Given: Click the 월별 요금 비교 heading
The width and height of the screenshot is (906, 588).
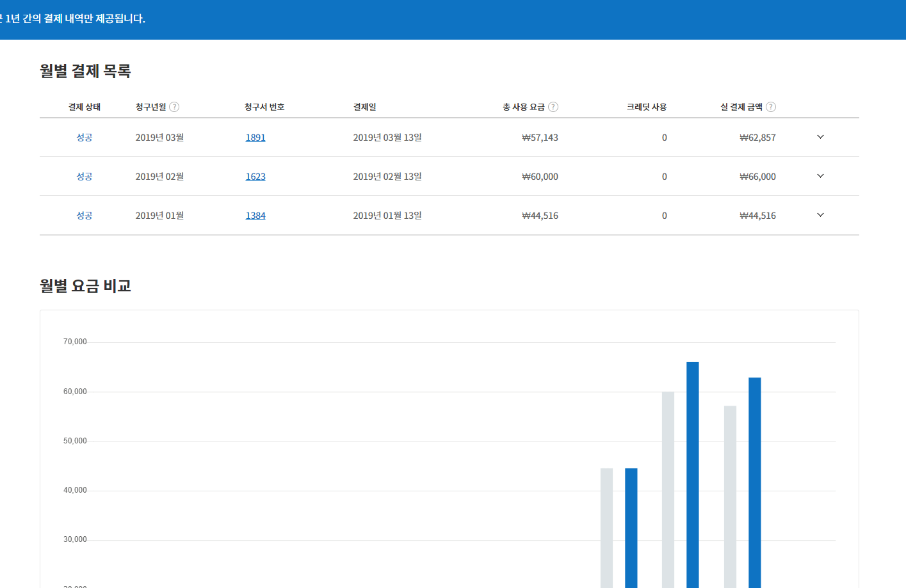Looking at the screenshot, I should click(x=85, y=286).
